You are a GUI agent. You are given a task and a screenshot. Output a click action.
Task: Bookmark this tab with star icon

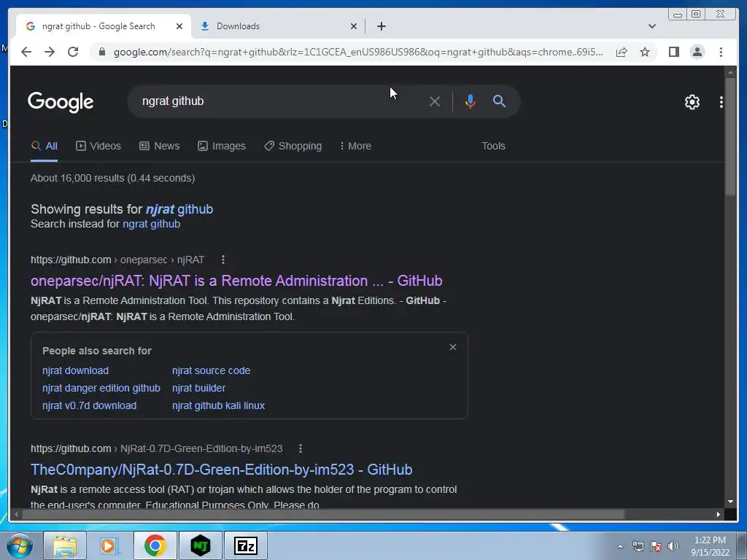645,52
